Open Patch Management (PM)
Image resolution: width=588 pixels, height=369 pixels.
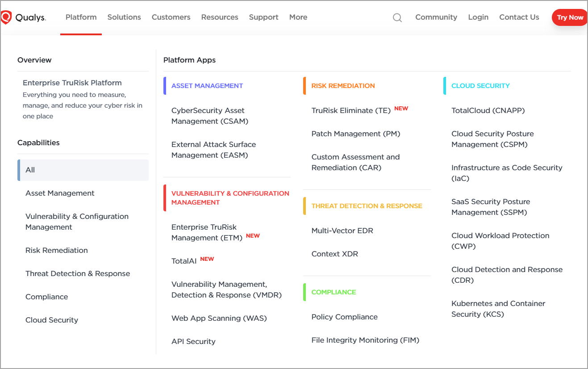[356, 134]
